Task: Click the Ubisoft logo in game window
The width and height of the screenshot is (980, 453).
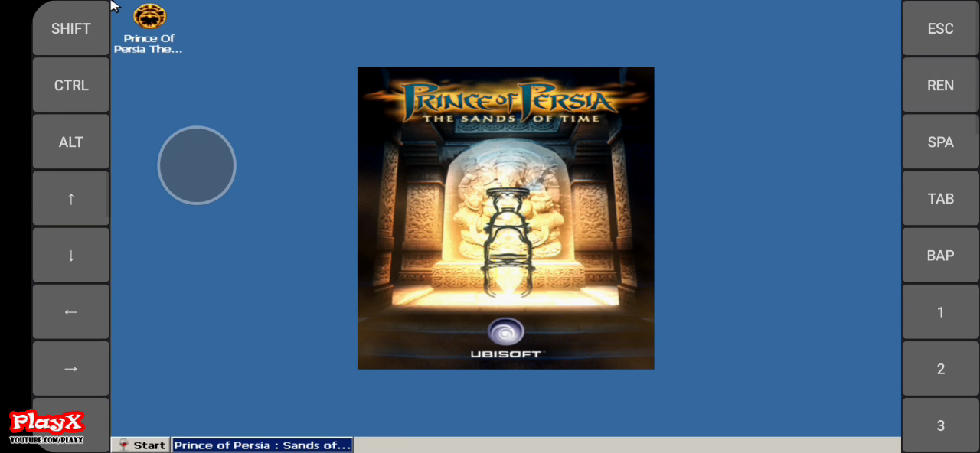Action: pyautogui.click(x=505, y=339)
